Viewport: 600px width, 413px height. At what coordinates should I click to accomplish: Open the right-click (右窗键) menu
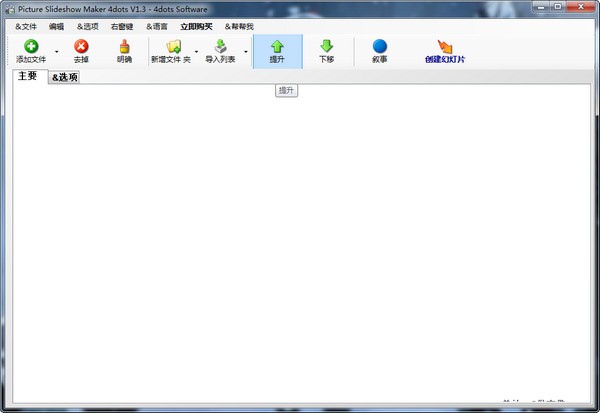pyautogui.click(x=122, y=26)
